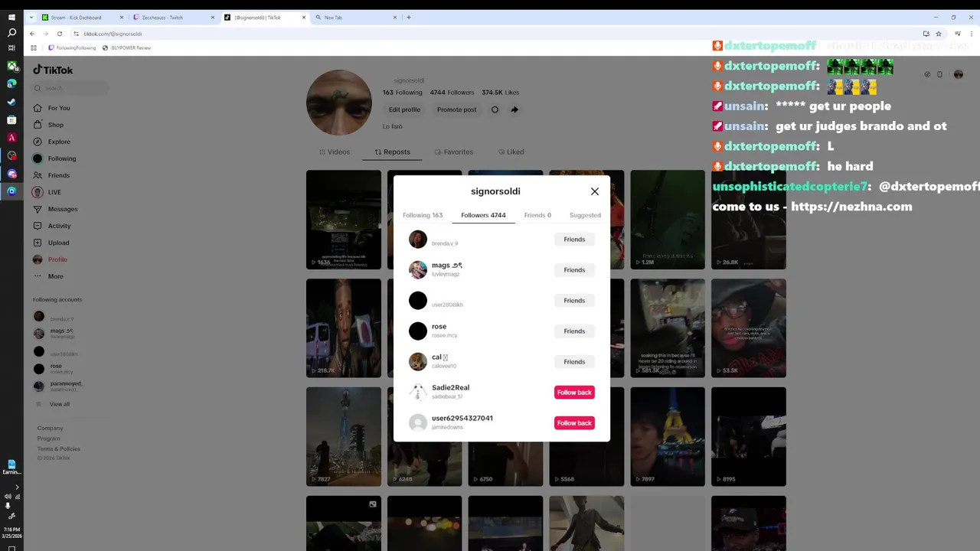Click Edit profile button
The height and width of the screenshot is (551, 980).
(x=404, y=109)
